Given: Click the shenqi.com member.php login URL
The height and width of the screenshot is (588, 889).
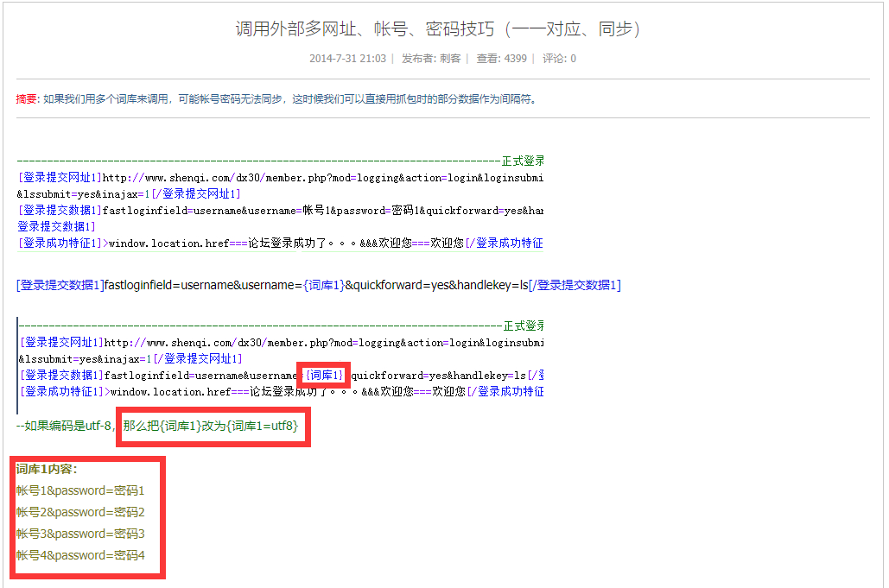Looking at the screenshot, I should coord(259,177).
